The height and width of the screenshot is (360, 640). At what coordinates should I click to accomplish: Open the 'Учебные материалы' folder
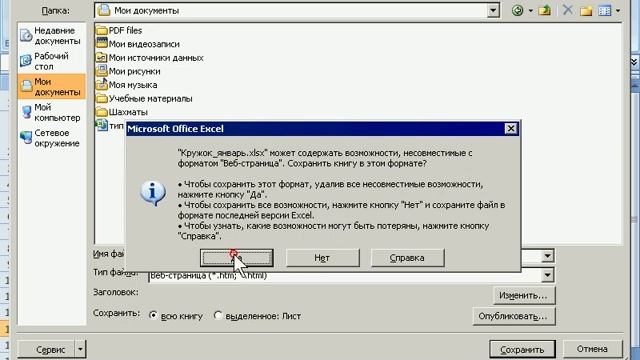coord(144,98)
